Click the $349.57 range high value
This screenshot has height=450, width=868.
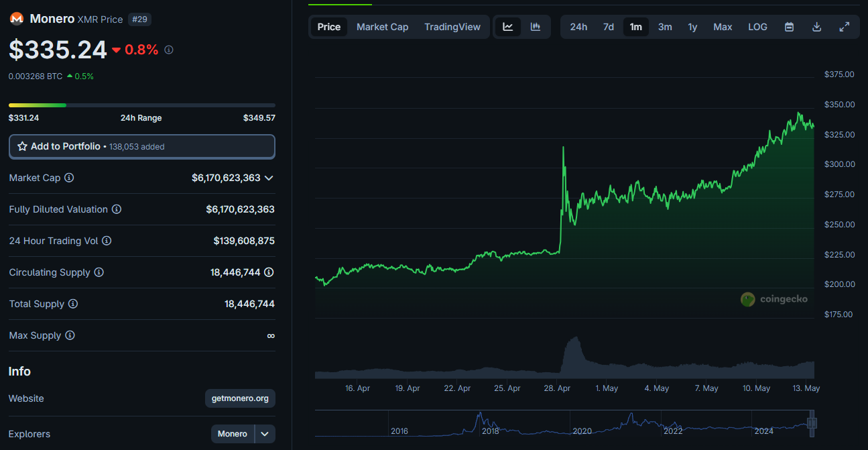point(259,118)
